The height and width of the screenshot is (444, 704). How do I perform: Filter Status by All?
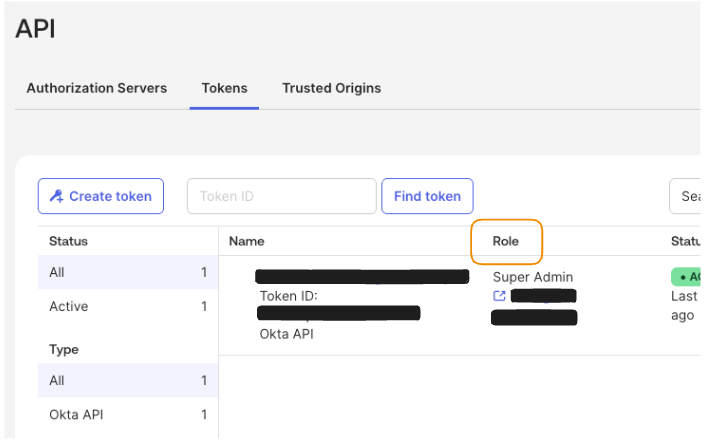[128, 272]
